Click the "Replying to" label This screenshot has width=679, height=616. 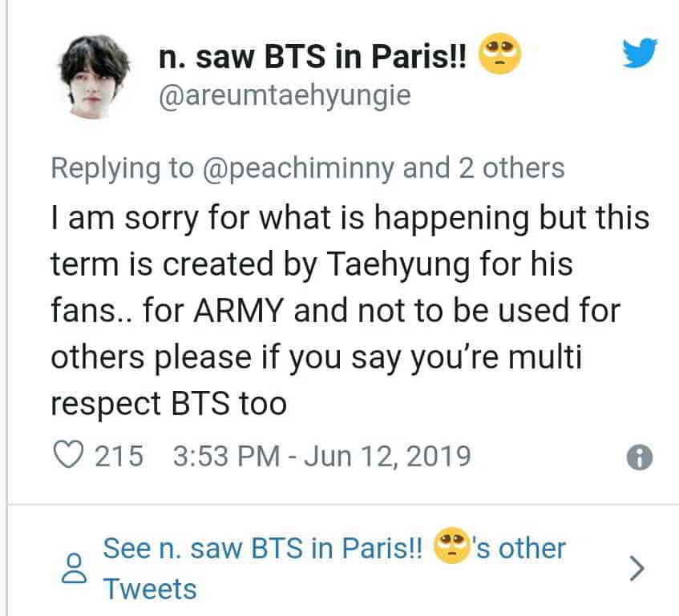click(x=122, y=168)
